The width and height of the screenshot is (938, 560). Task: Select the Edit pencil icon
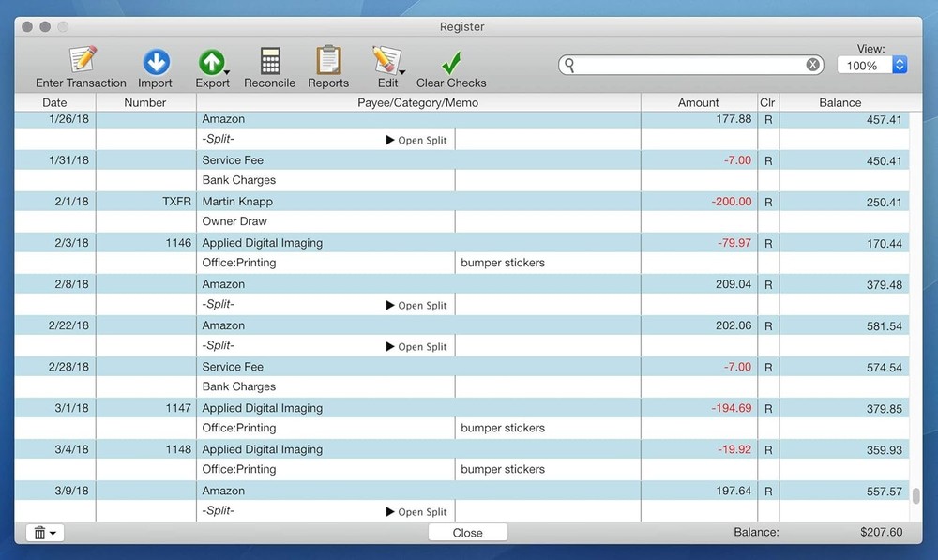tap(385, 58)
